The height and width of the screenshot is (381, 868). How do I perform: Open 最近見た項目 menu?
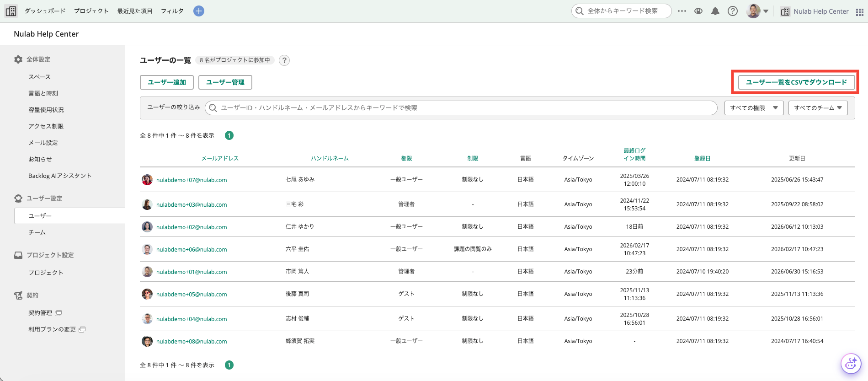point(134,11)
